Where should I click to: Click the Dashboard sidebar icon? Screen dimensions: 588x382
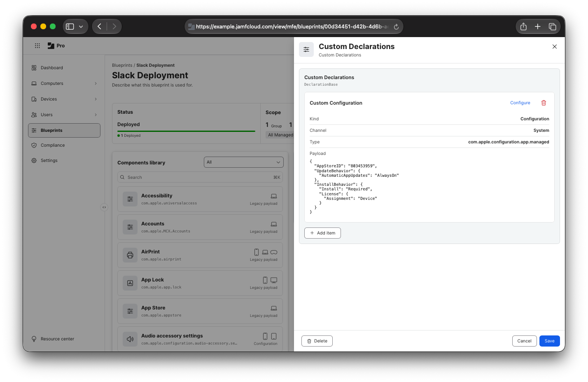coord(34,68)
